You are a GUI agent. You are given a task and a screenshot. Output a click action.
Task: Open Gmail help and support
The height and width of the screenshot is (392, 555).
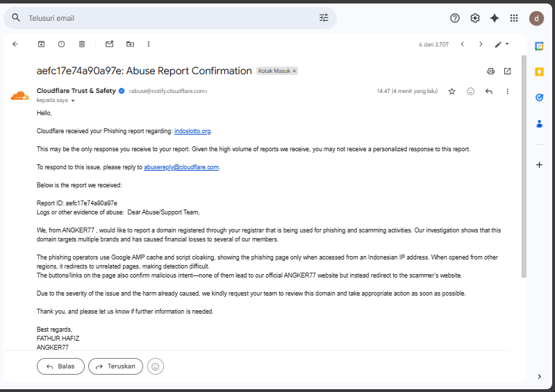(455, 18)
